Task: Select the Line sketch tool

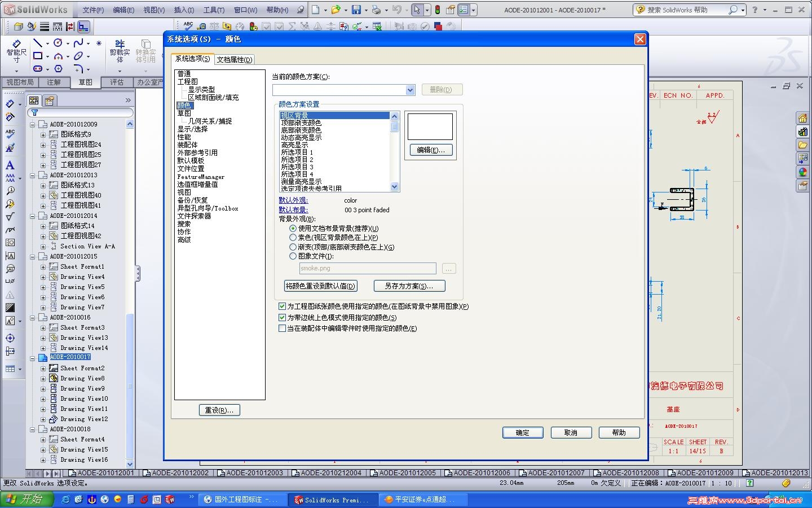Action: pyautogui.click(x=38, y=43)
